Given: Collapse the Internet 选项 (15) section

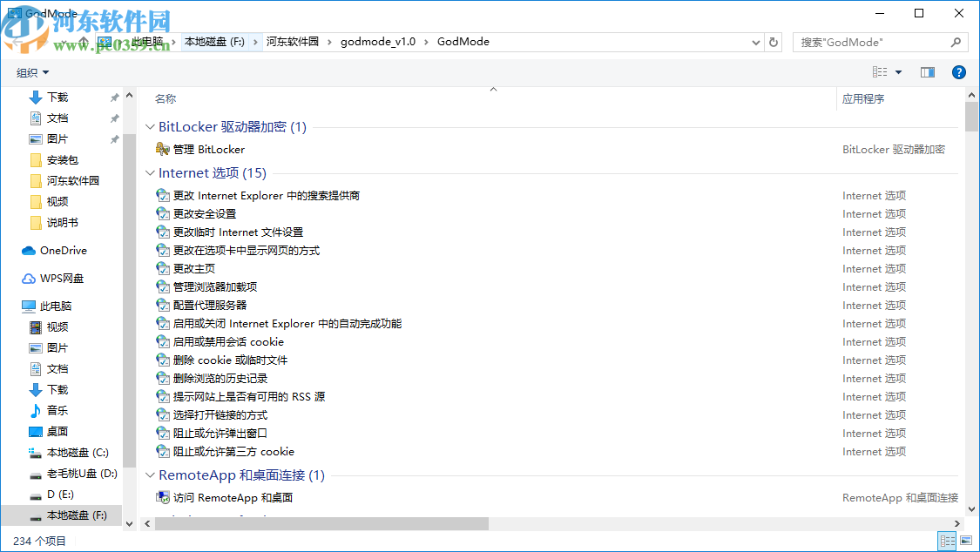Looking at the screenshot, I should (150, 173).
